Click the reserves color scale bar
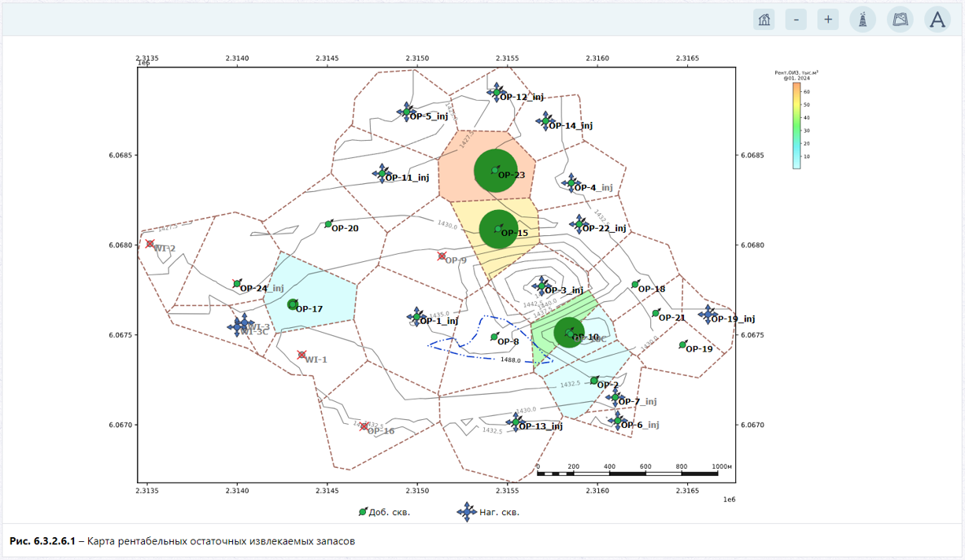 pos(797,126)
